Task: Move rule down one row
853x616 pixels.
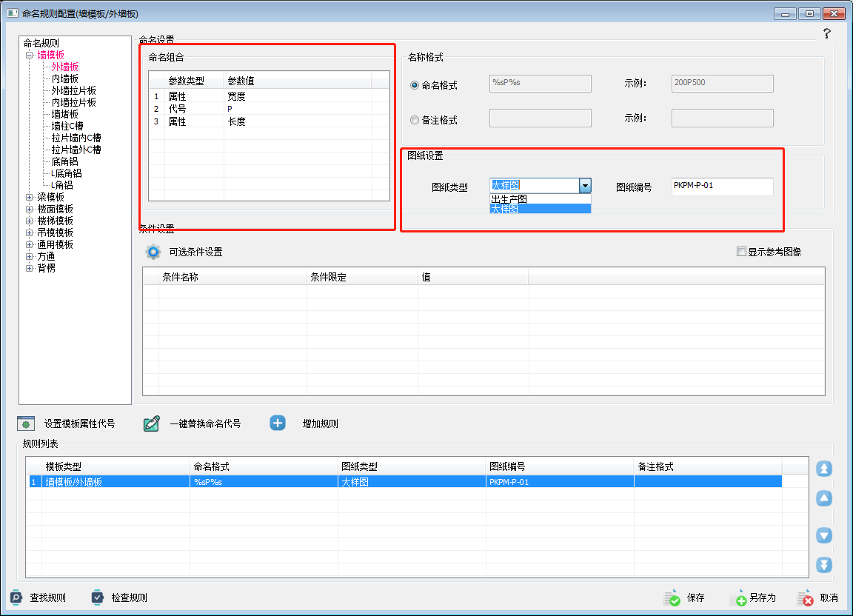Action: coord(824,535)
